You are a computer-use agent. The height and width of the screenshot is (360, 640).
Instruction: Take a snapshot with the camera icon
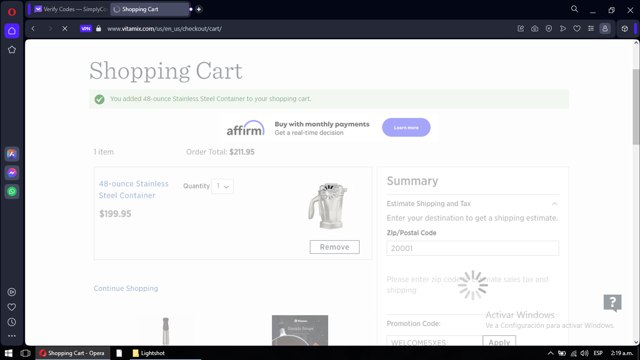point(535,29)
